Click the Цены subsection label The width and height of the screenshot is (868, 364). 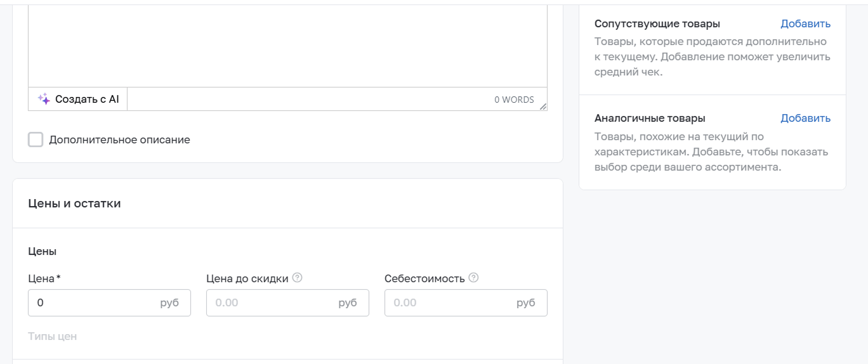tap(43, 251)
